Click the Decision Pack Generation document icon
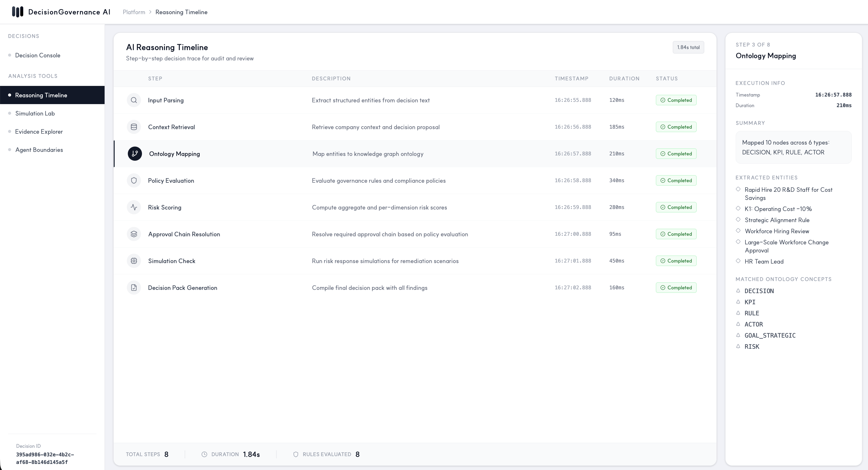Image resolution: width=868 pixels, height=470 pixels. tap(134, 288)
